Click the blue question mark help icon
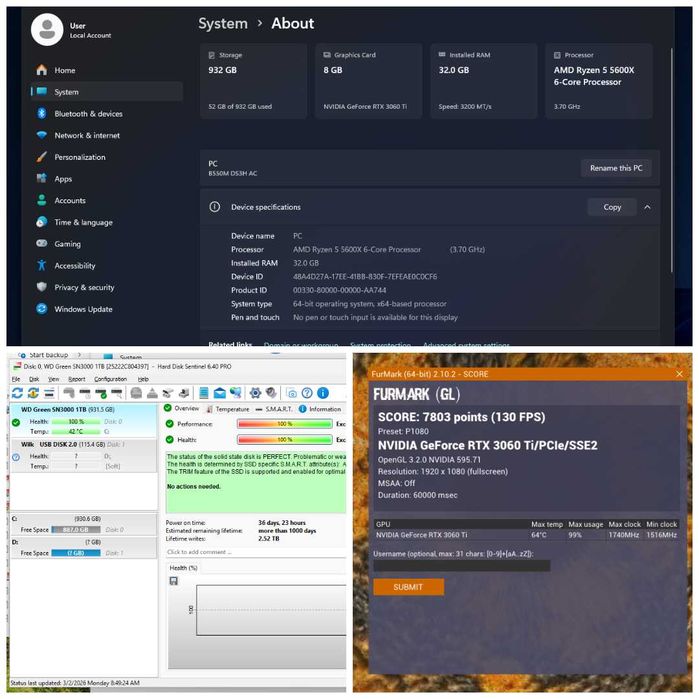This screenshot has width=699, height=699. [x=307, y=393]
